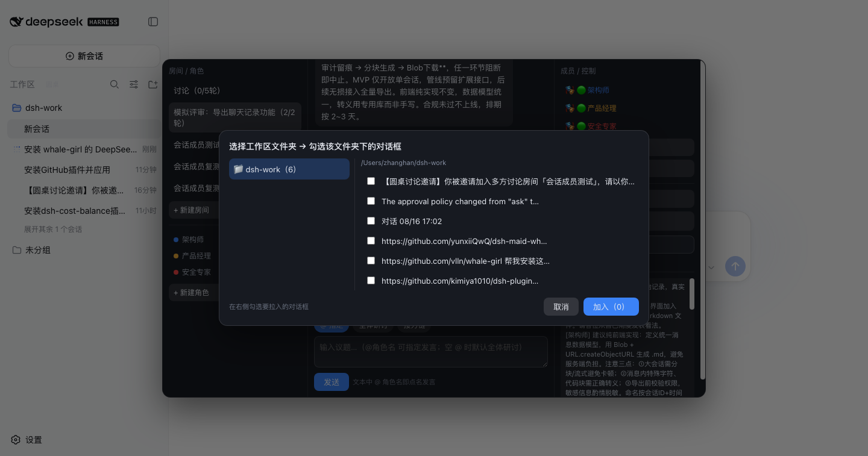The width and height of the screenshot is (868, 456).
Task: Click 发送 in the roundtable window
Action: pyautogui.click(x=332, y=382)
